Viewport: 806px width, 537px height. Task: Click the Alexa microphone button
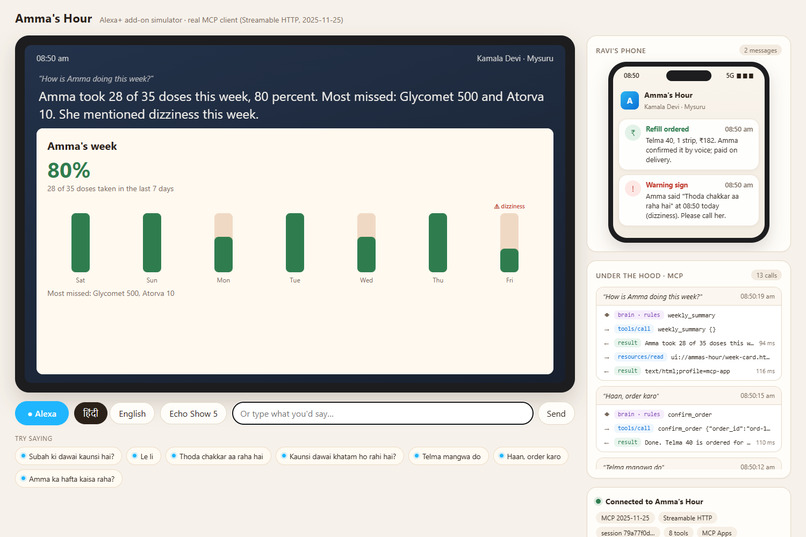tap(42, 413)
